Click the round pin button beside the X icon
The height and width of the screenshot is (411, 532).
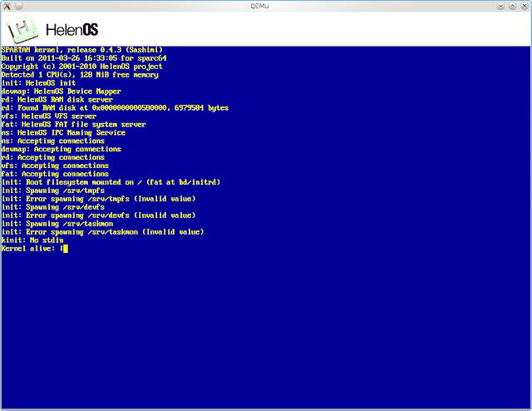(x=19, y=6)
